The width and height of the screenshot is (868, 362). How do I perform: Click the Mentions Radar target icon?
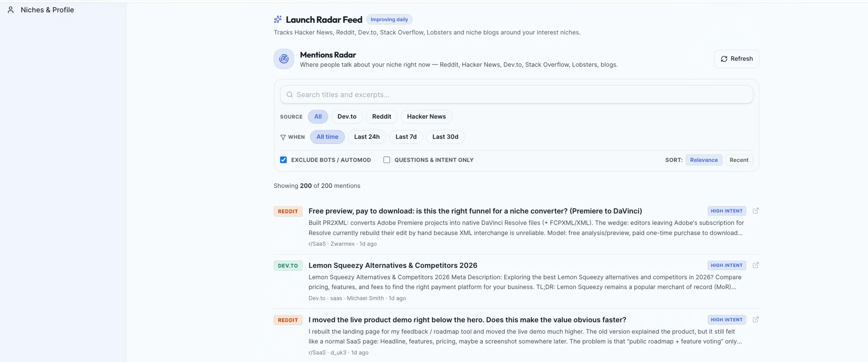point(284,59)
